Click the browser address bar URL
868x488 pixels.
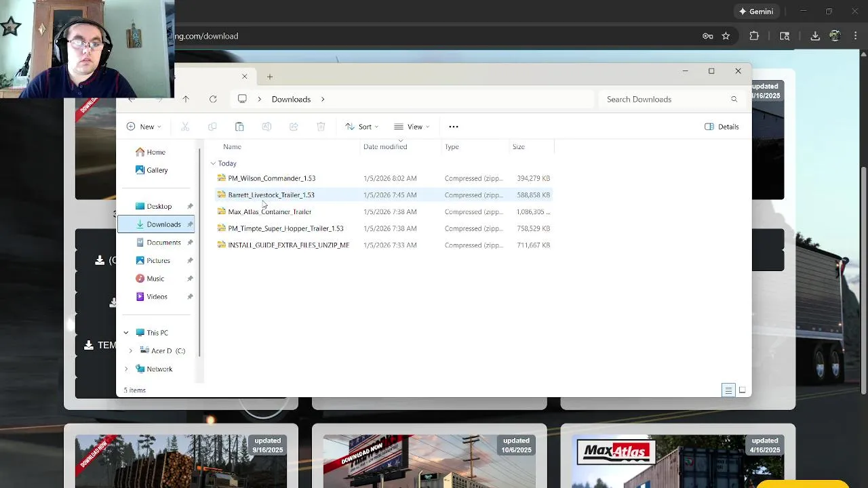click(x=206, y=36)
